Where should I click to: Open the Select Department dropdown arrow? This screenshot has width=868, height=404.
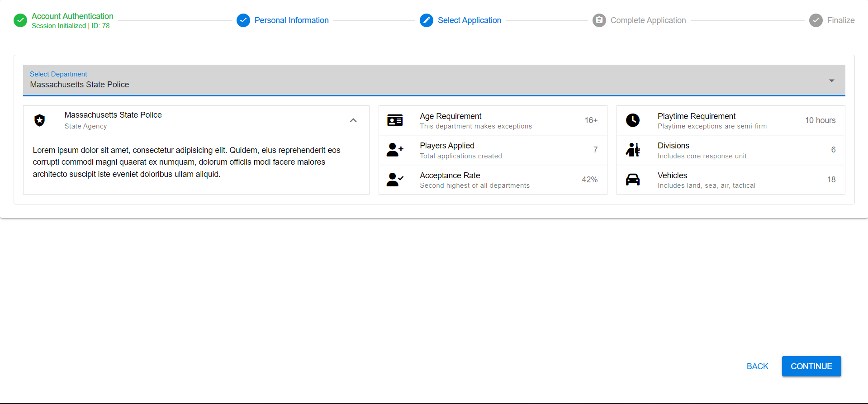tap(831, 81)
